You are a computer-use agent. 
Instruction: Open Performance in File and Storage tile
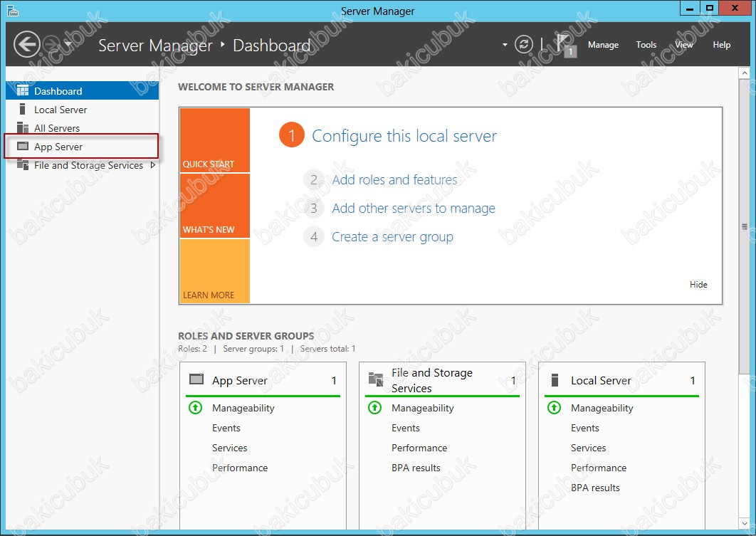click(419, 448)
